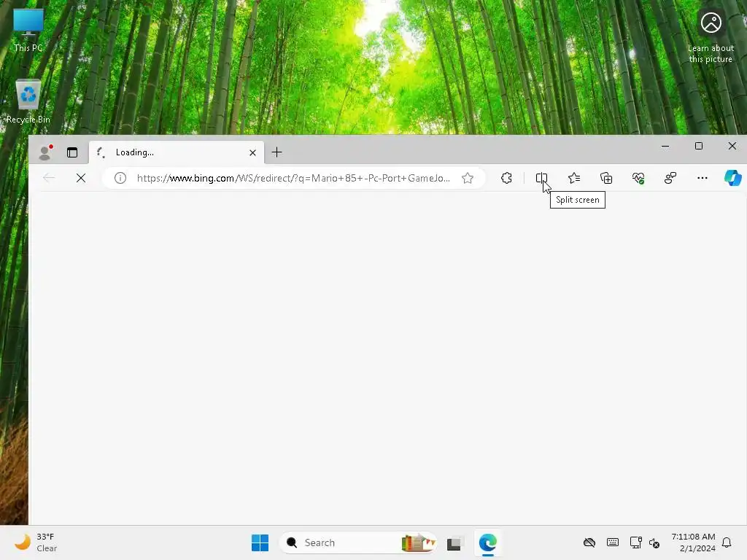This screenshot has width=747, height=560.
Task: Click the Microsoft Edge taskbar icon
Action: 488,542
